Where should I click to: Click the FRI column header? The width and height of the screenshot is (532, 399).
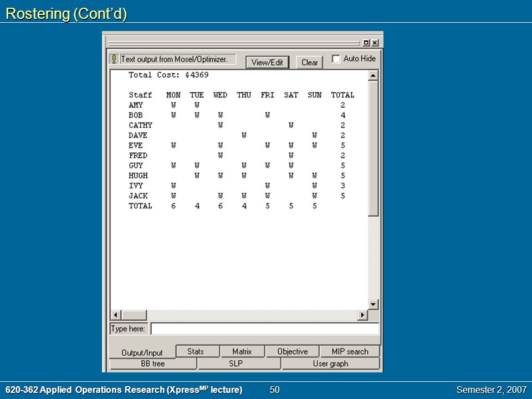pyautogui.click(x=267, y=95)
